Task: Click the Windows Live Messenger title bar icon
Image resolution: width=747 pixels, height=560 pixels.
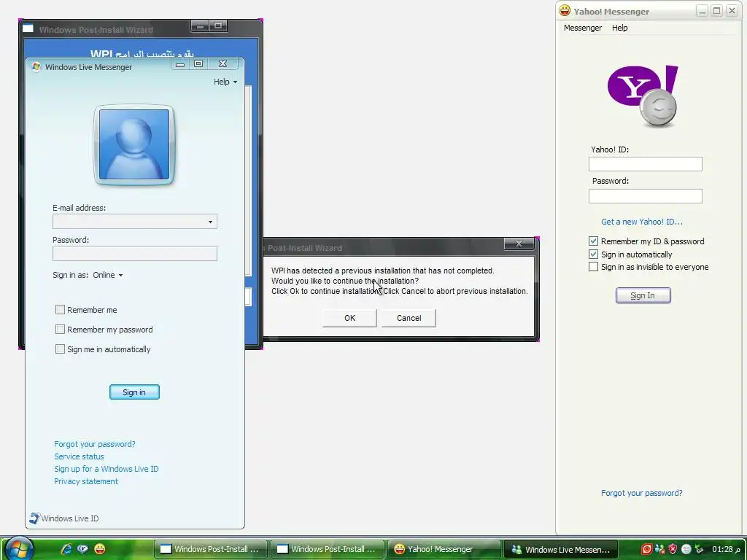Action: [x=36, y=66]
